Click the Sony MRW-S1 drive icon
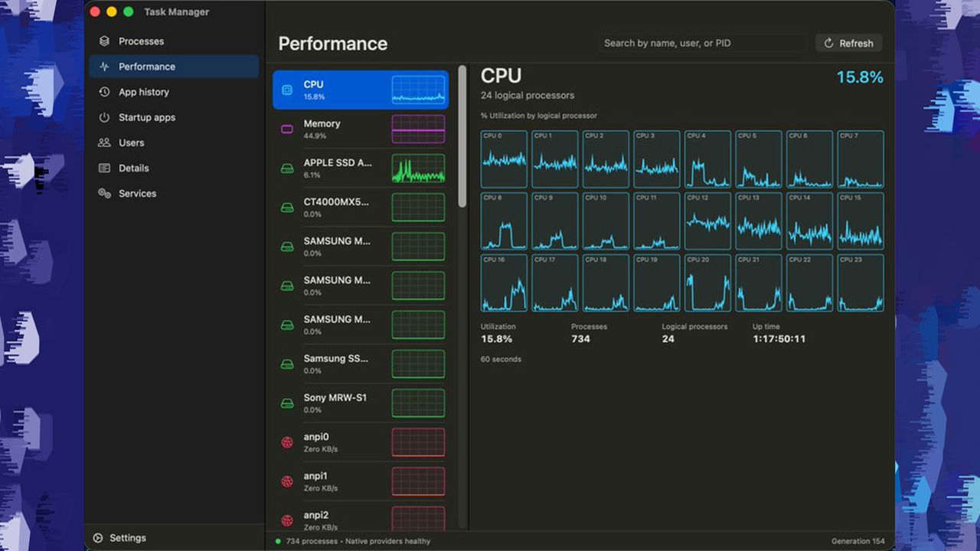 [287, 403]
